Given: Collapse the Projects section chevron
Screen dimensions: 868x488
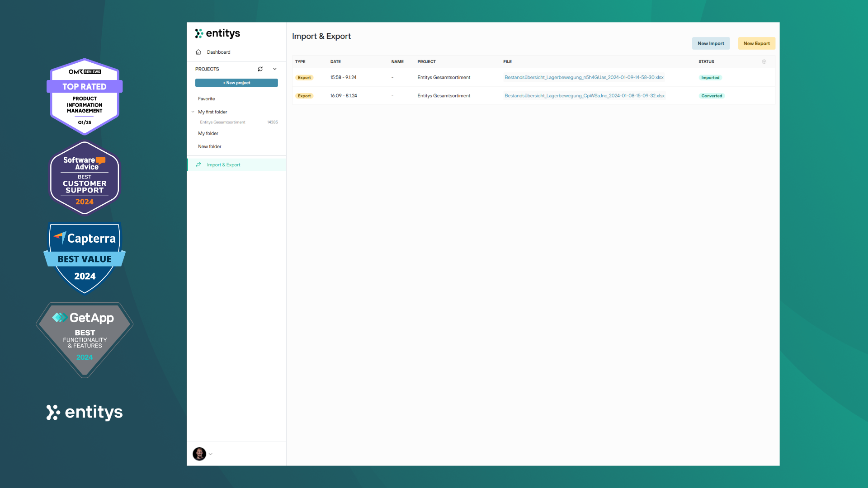Looking at the screenshot, I should tap(275, 69).
